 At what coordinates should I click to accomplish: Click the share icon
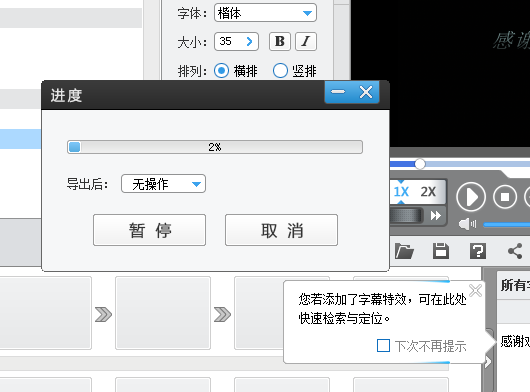click(515, 251)
